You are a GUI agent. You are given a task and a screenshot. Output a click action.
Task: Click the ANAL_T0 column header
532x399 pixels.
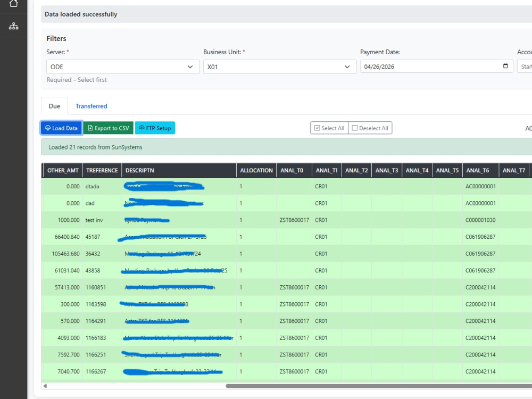294,170
